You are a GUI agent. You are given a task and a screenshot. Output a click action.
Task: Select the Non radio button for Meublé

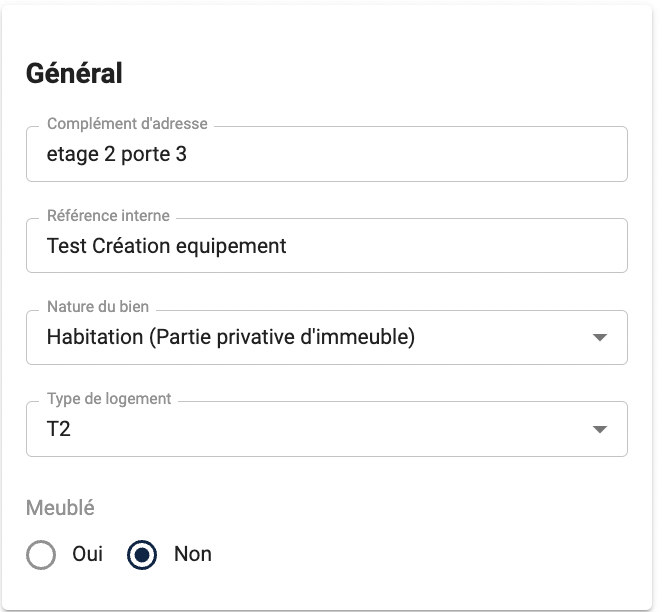coord(142,555)
